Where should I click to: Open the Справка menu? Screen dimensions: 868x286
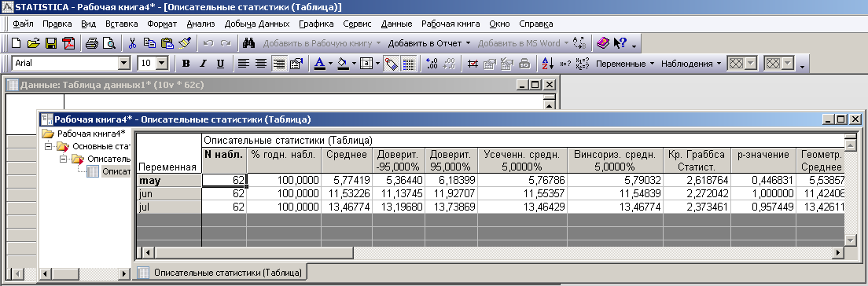(x=536, y=24)
